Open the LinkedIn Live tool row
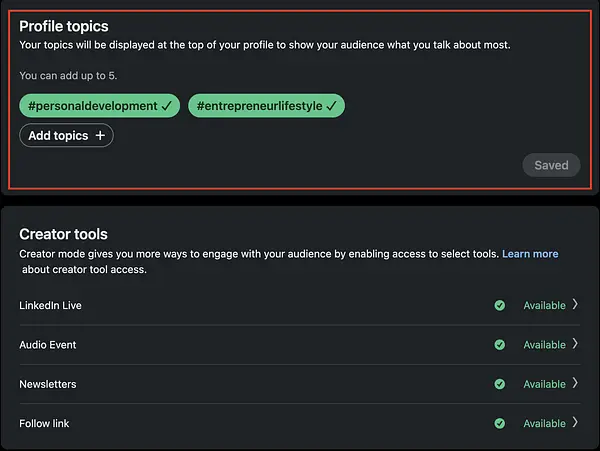Image resolution: width=600 pixels, height=451 pixels. pyautogui.click(x=300, y=305)
